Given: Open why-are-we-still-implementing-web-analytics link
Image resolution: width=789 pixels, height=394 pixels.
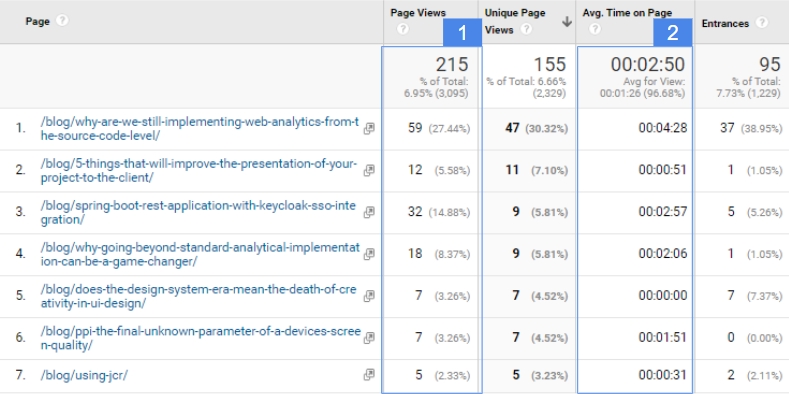Looking at the screenshot, I should pyautogui.click(x=200, y=129).
